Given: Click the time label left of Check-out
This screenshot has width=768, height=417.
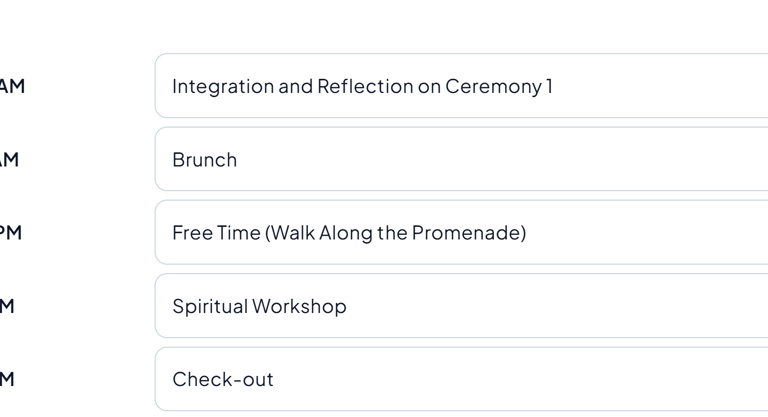Looking at the screenshot, I should point(7,379).
